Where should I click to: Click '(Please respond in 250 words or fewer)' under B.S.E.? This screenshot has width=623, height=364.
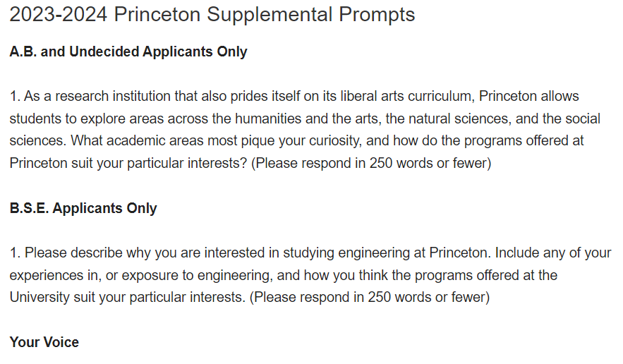[370, 297]
